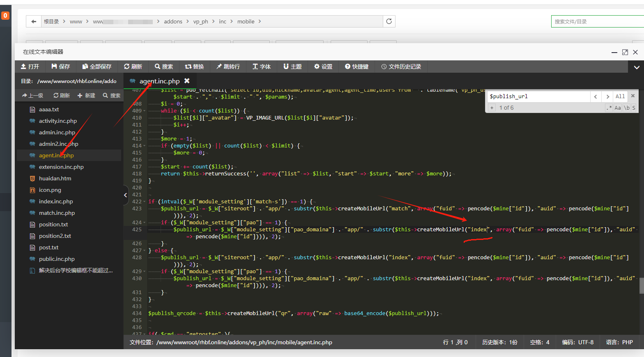
Task: Open file with the 打开 toolbar button
Action: (x=30, y=67)
